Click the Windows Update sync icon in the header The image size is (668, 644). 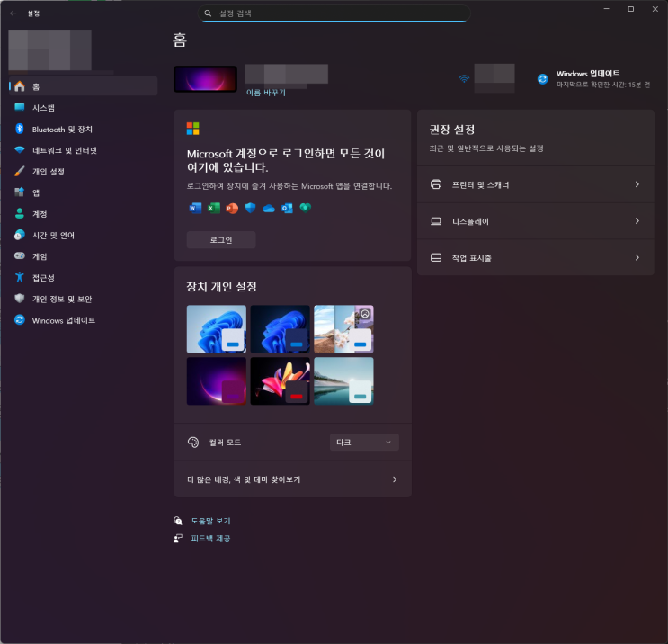point(542,79)
